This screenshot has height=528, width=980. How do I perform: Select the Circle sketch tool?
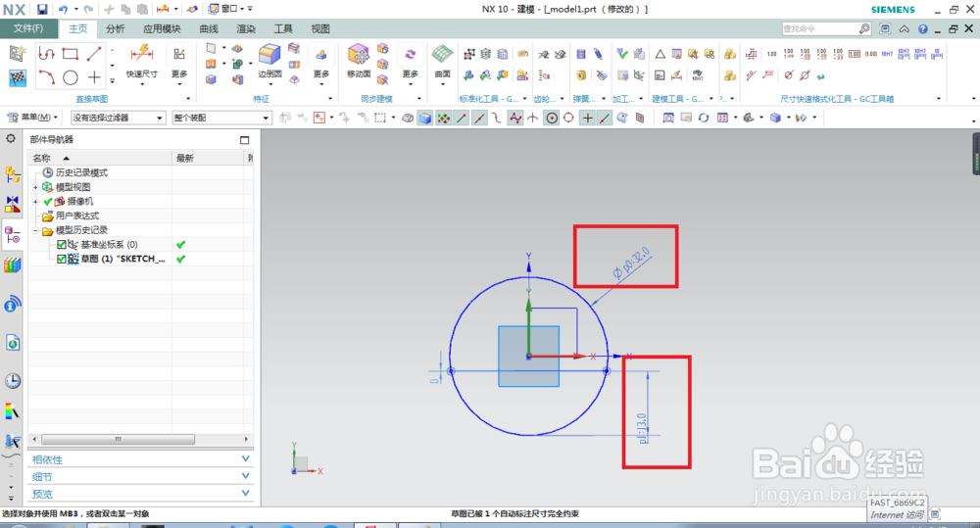click(x=70, y=77)
